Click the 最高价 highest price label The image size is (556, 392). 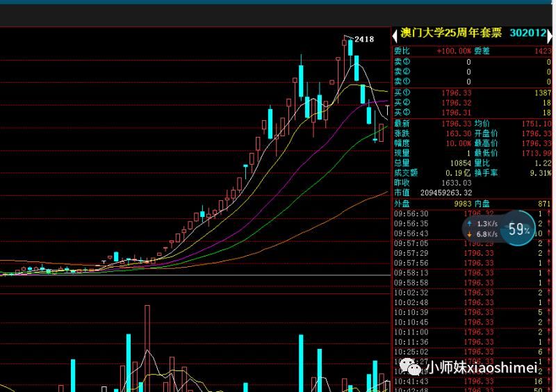tap(486, 143)
